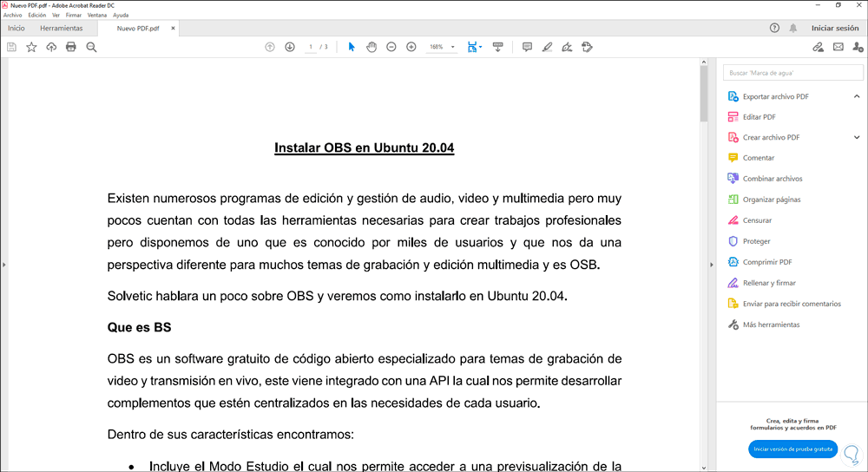Open the notifications bell
This screenshot has width=868, height=472.
792,29
